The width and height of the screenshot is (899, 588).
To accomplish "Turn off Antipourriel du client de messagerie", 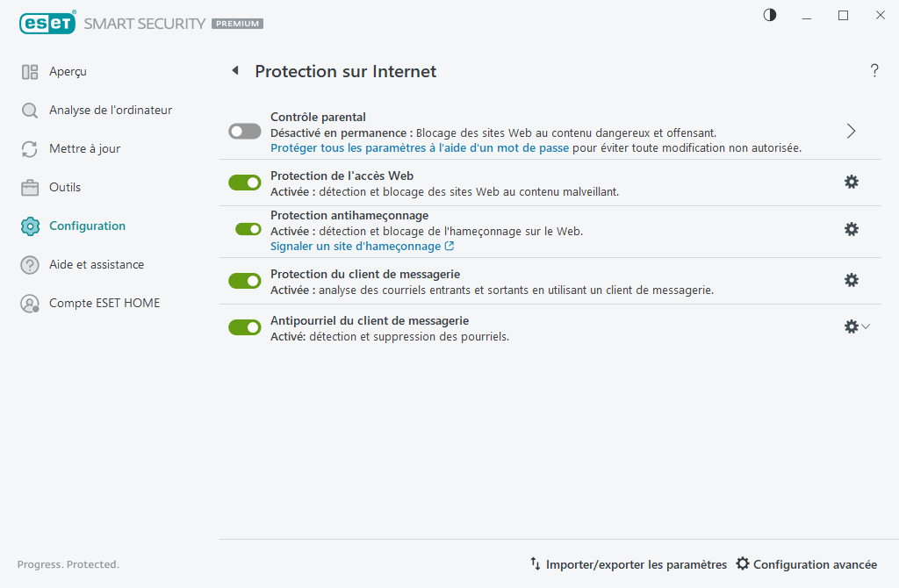I will (244, 326).
